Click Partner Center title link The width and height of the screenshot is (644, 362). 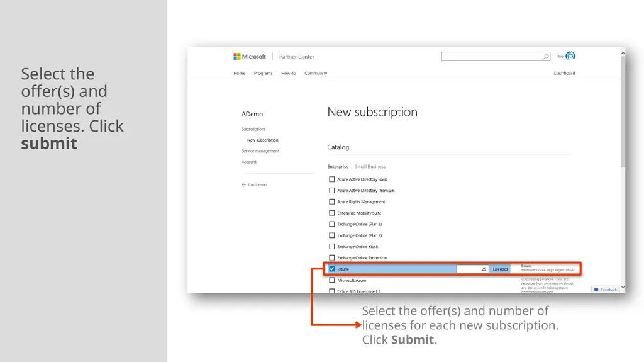(297, 57)
